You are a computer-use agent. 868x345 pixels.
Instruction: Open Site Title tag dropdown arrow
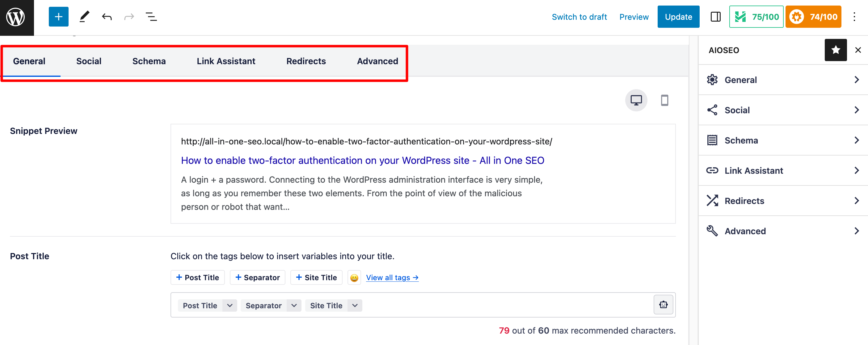tap(355, 306)
